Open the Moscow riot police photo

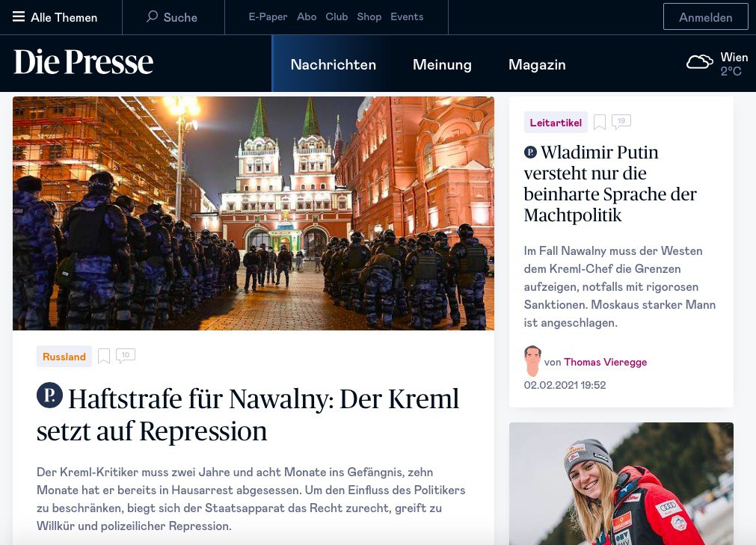tap(253, 213)
